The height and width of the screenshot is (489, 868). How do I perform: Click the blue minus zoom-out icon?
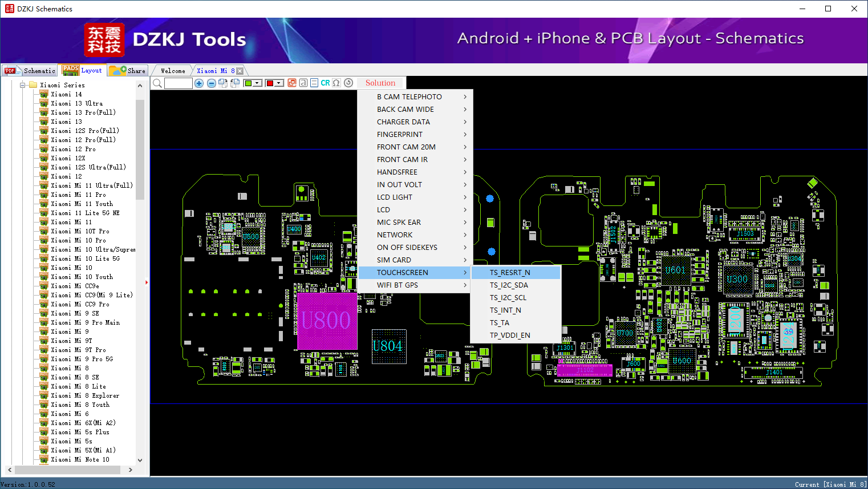coord(211,83)
